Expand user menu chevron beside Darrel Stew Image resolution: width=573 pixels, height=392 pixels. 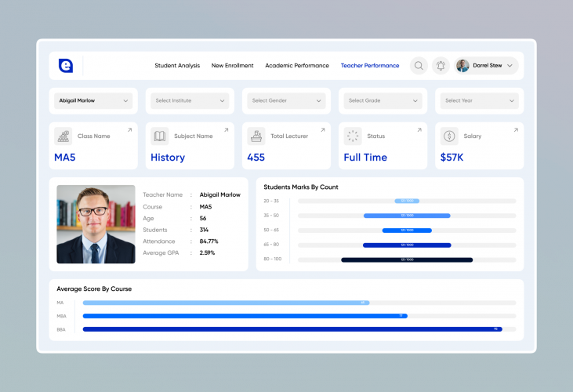510,66
